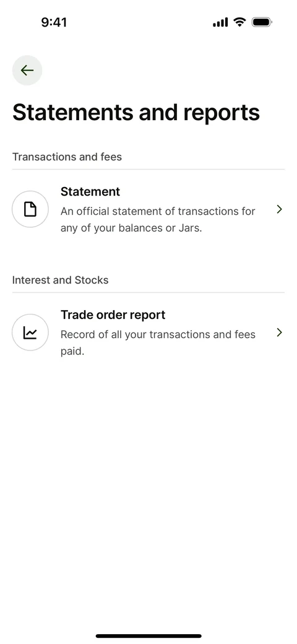Tap the Trade order report chart icon
297x644 pixels.
(x=30, y=333)
